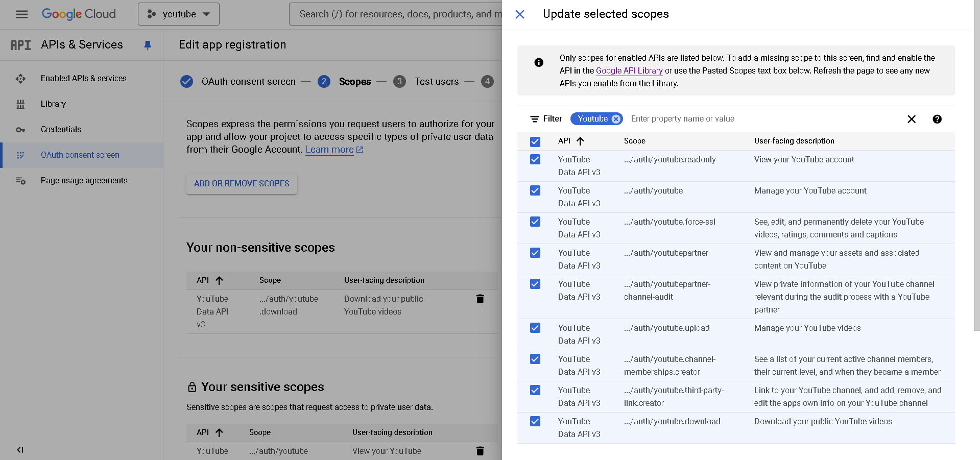Click the Filter icon in scopes table
The image size is (980, 460).
pyautogui.click(x=535, y=119)
